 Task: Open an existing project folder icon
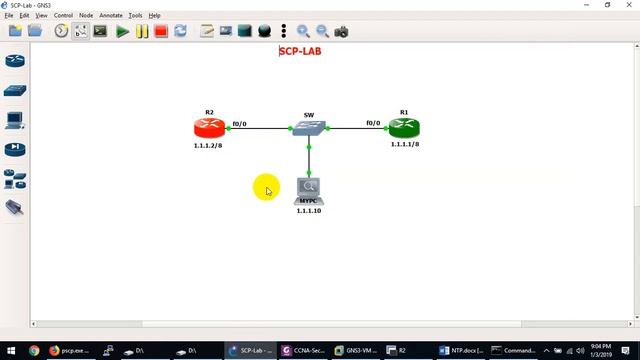tap(35, 31)
